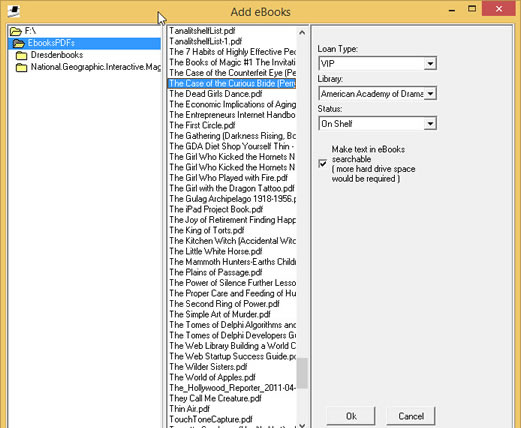
Task: Select The Girl Who Played with Fire.pdf
Action: pos(231,178)
